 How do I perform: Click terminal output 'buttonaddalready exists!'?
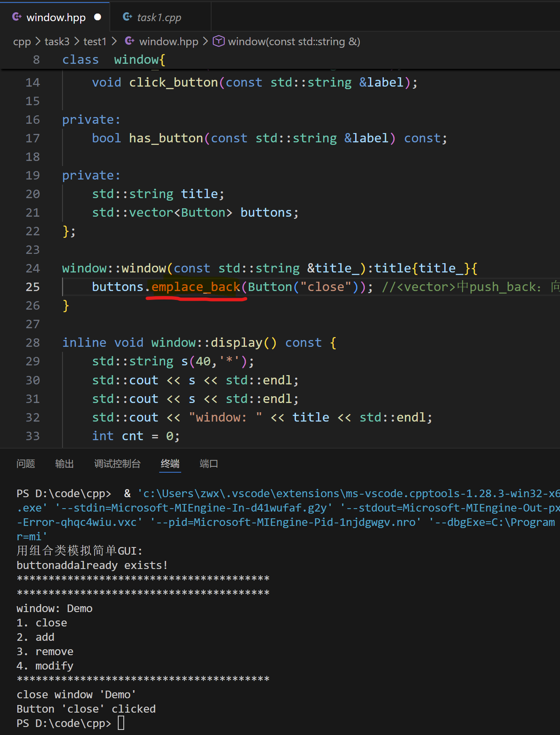click(92, 566)
